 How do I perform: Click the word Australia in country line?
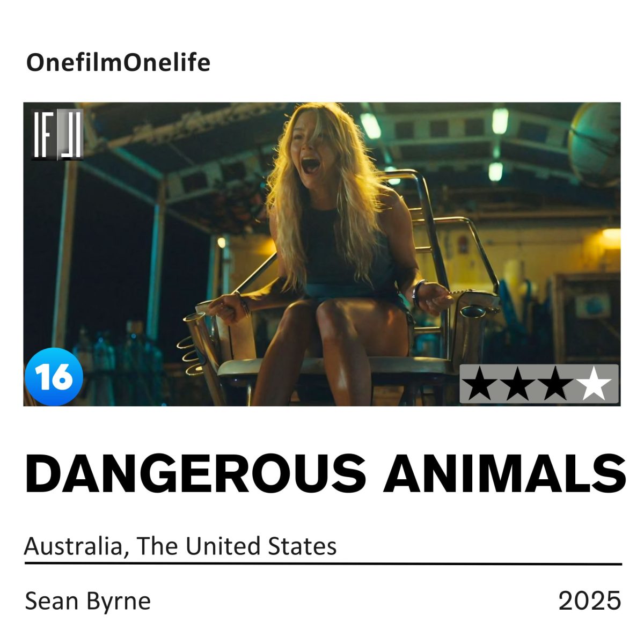pyautogui.click(x=73, y=546)
